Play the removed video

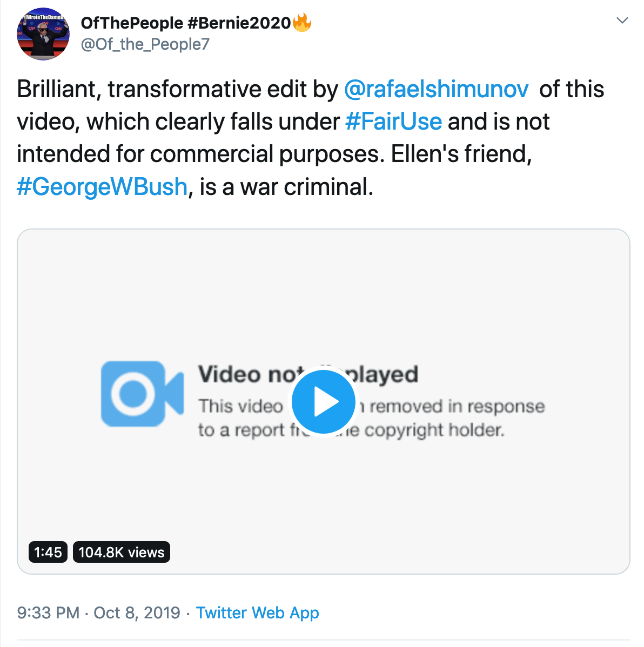323,401
